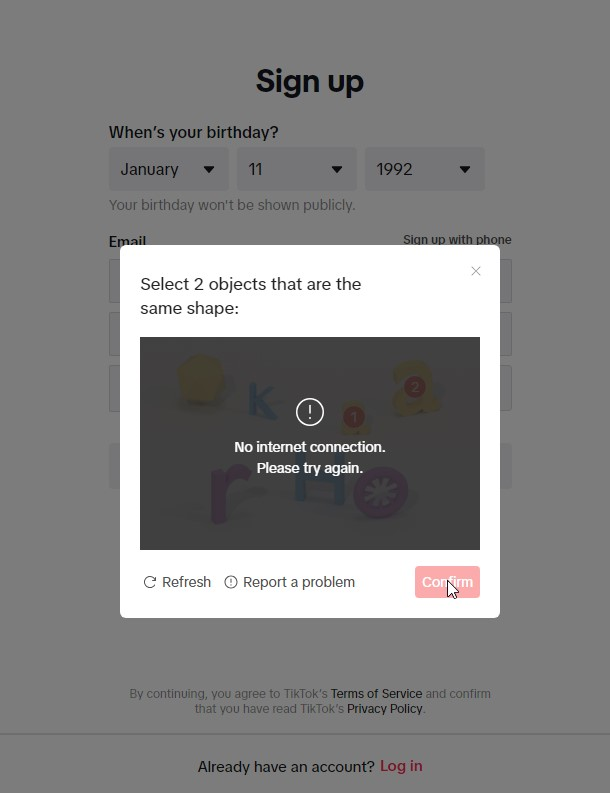Screen dimensions: 610x793
Task: Click the Refresh text label
Action: pos(186,582)
